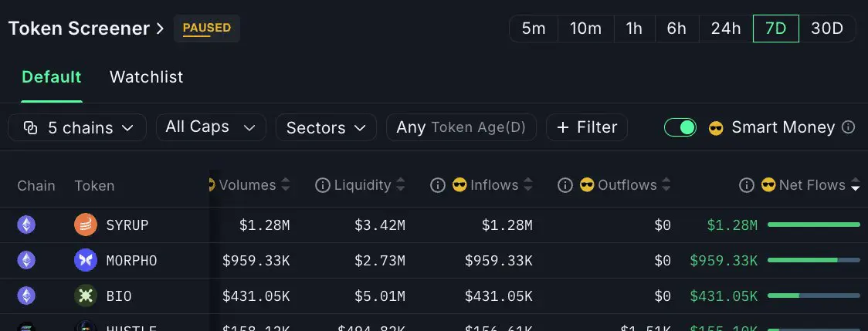Click the MORPHO butterfly token icon

[x=85, y=260]
